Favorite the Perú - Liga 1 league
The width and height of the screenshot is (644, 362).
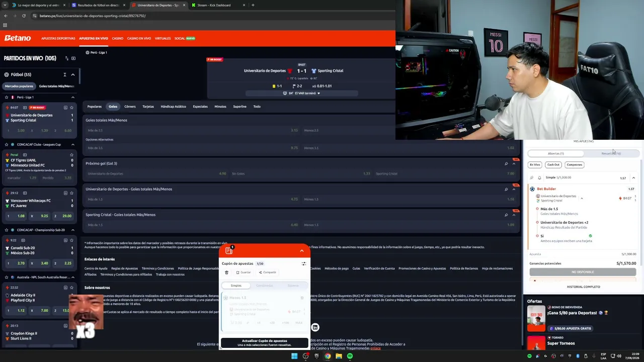(7, 97)
